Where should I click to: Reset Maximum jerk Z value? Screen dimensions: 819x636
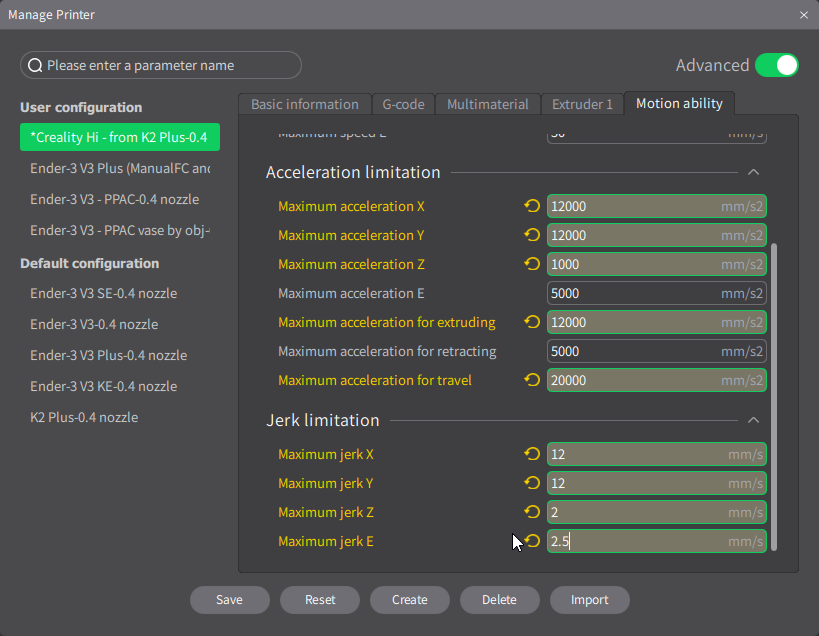[532, 512]
